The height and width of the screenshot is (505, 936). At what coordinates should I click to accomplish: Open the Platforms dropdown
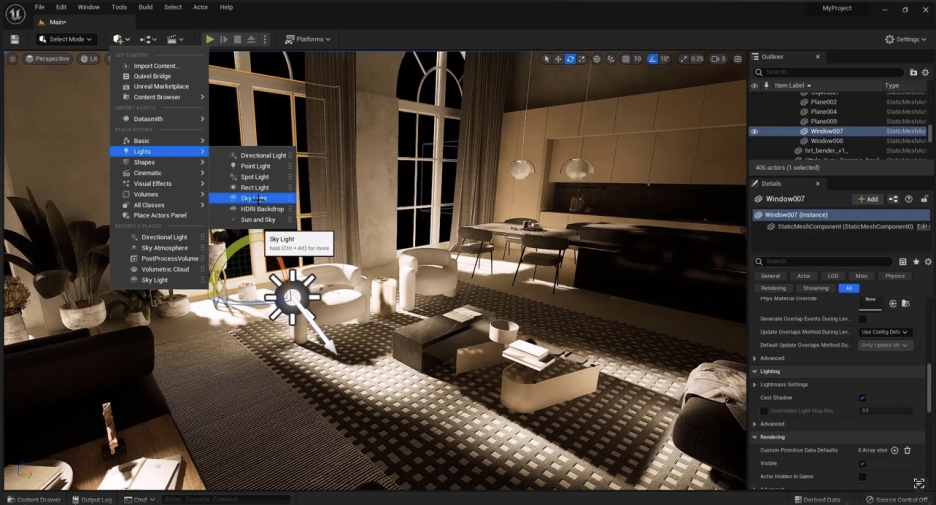point(307,39)
